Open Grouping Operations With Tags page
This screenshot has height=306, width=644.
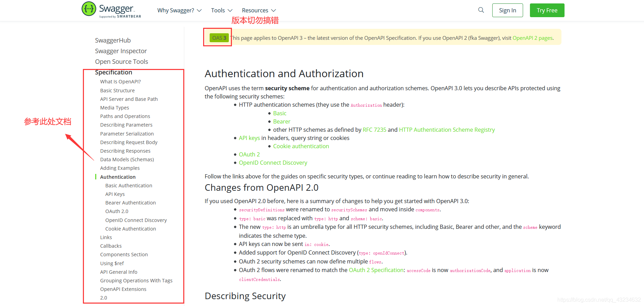click(x=136, y=281)
